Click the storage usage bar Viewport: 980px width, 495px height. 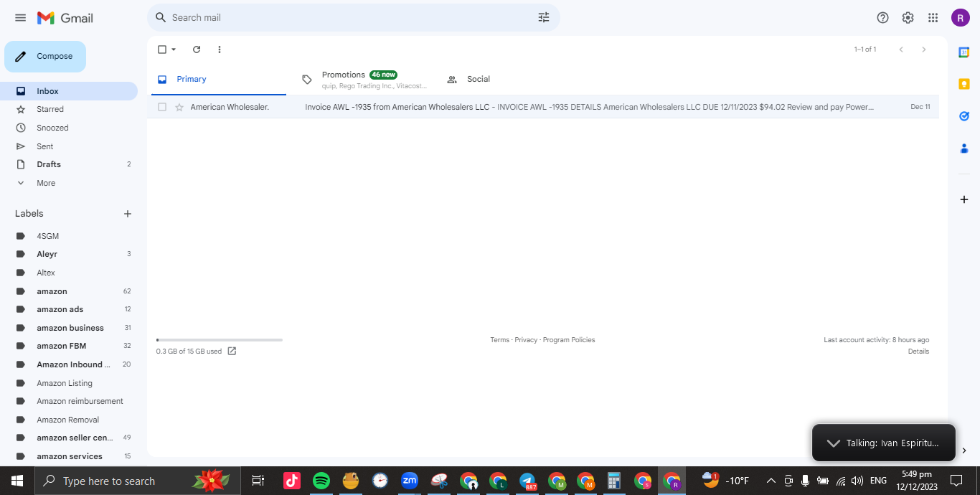click(x=220, y=340)
